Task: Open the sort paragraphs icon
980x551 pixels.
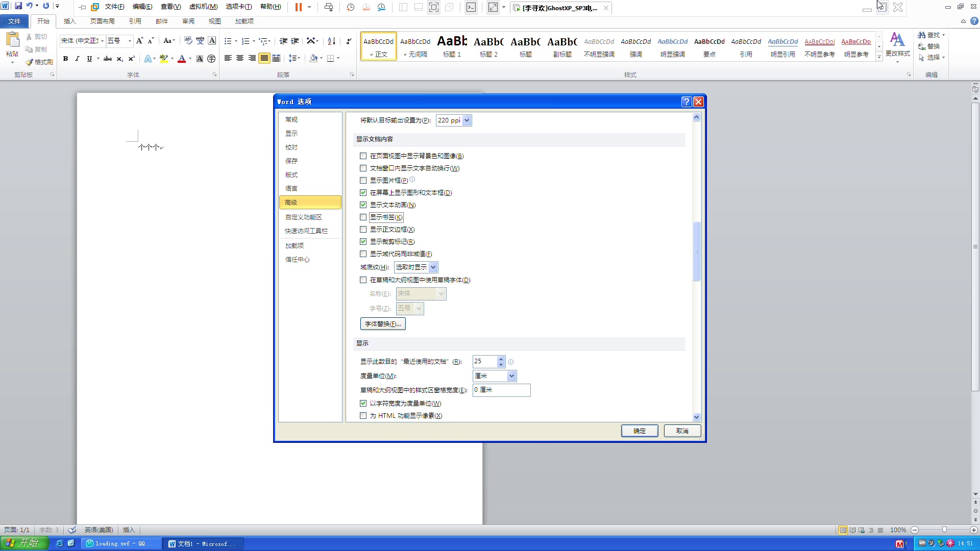Action: (331, 41)
